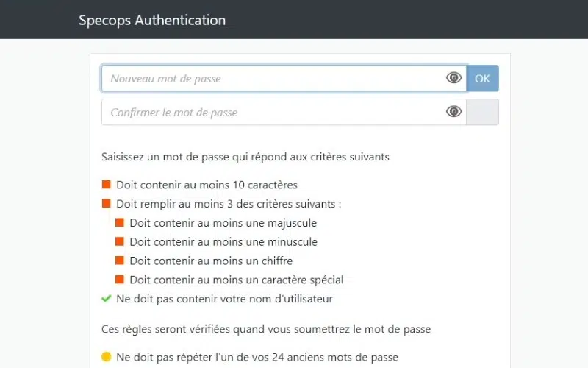Focus the Nouveau mot de passe field

(x=272, y=78)
